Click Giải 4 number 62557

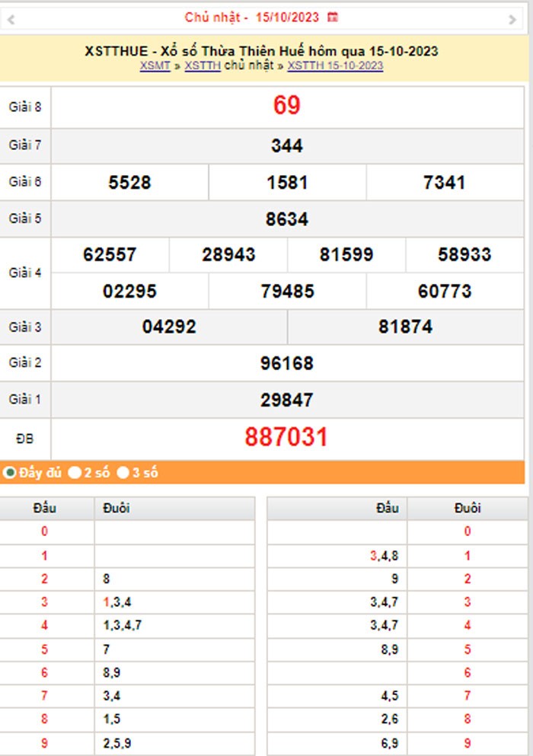(x=110, y=254)
